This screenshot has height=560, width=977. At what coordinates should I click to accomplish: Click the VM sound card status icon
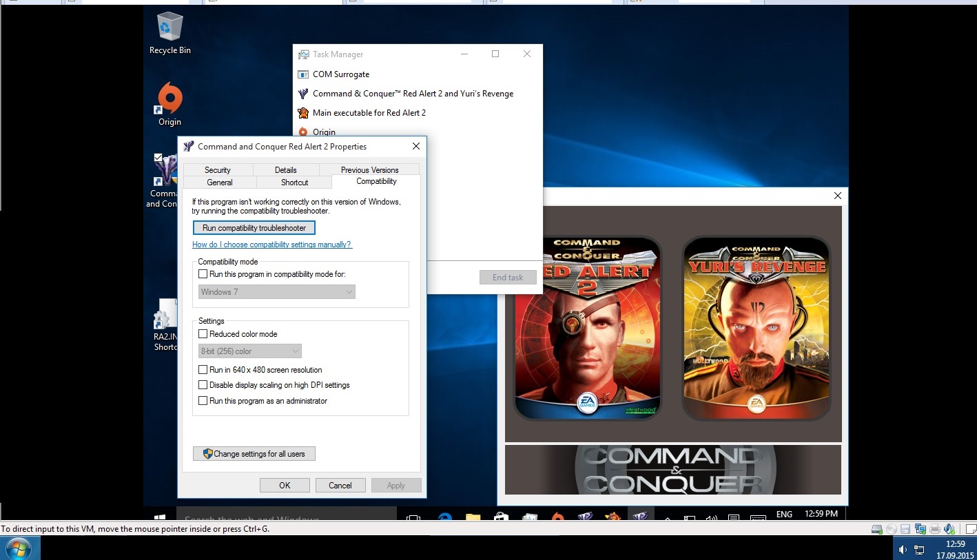click(949, 529)
